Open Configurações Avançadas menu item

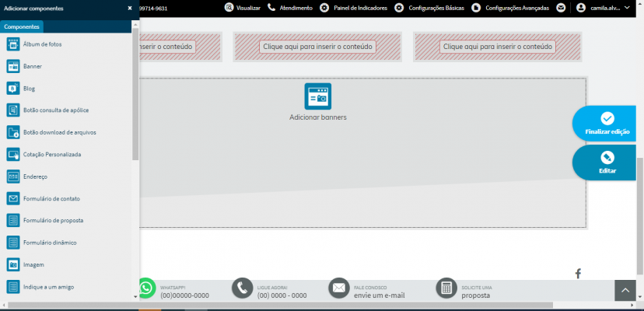coord(512,8)
